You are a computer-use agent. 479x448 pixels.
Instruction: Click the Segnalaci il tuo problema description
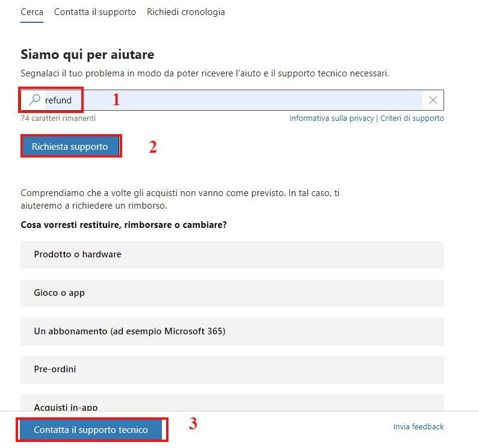pyautogui.click(x=205, y=73)
